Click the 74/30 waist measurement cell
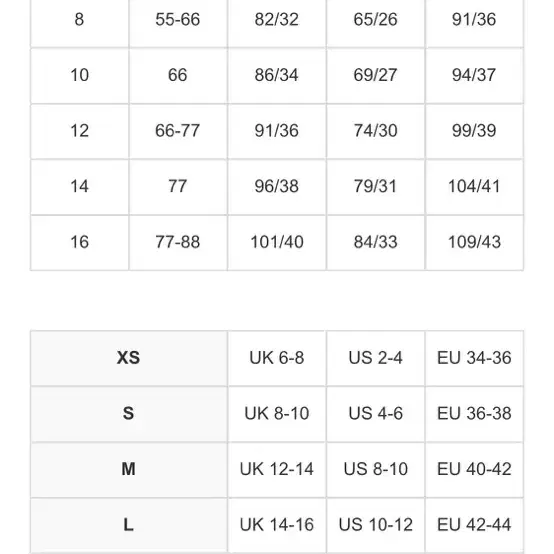This screenshot has width=554, height=554. coord(376,131)
